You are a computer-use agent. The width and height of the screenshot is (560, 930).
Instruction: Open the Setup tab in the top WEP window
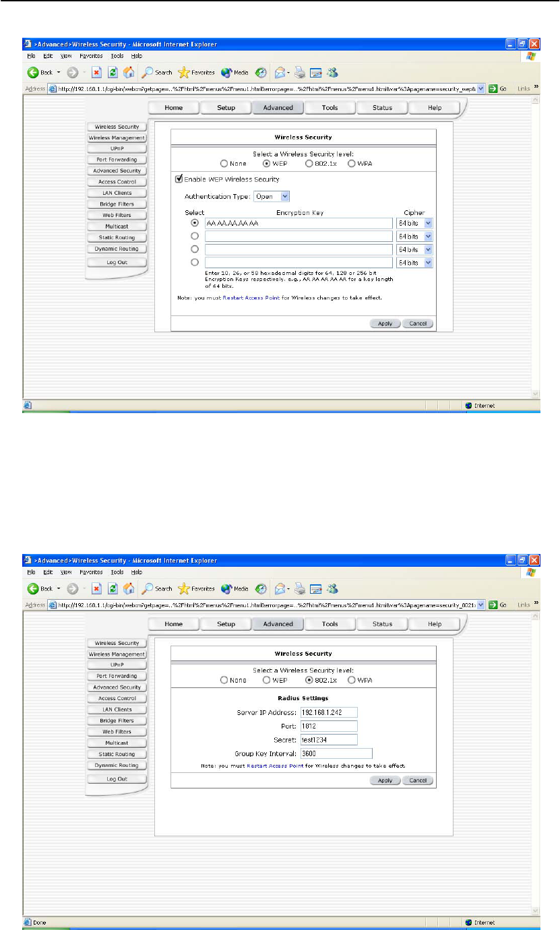tap(226, 108)
